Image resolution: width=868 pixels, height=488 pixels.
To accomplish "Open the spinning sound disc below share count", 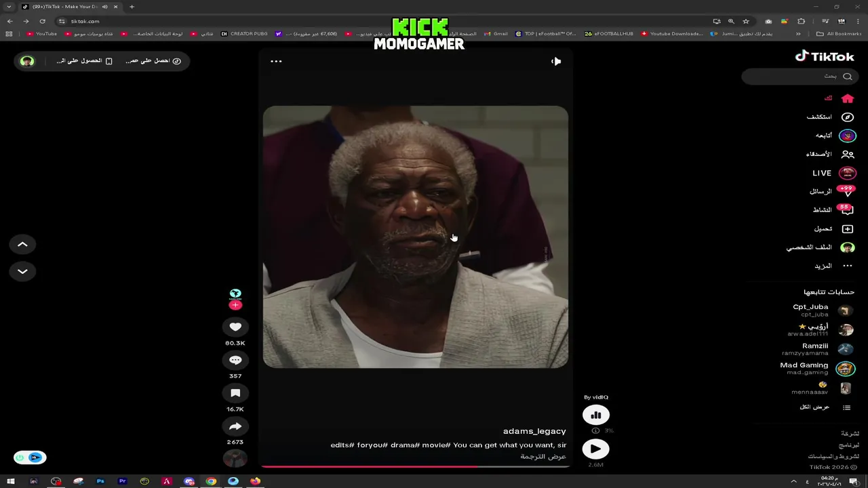I will point(235,459).
